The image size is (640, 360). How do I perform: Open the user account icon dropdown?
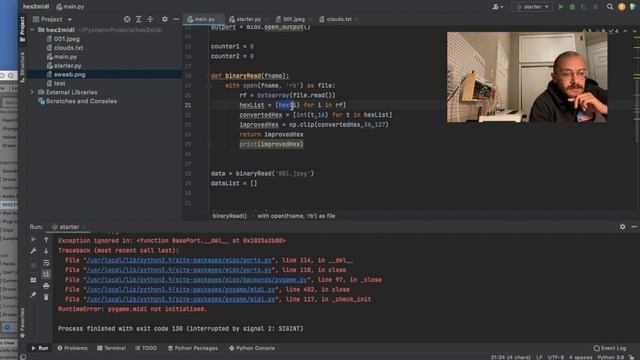click(x=498, y=7)
